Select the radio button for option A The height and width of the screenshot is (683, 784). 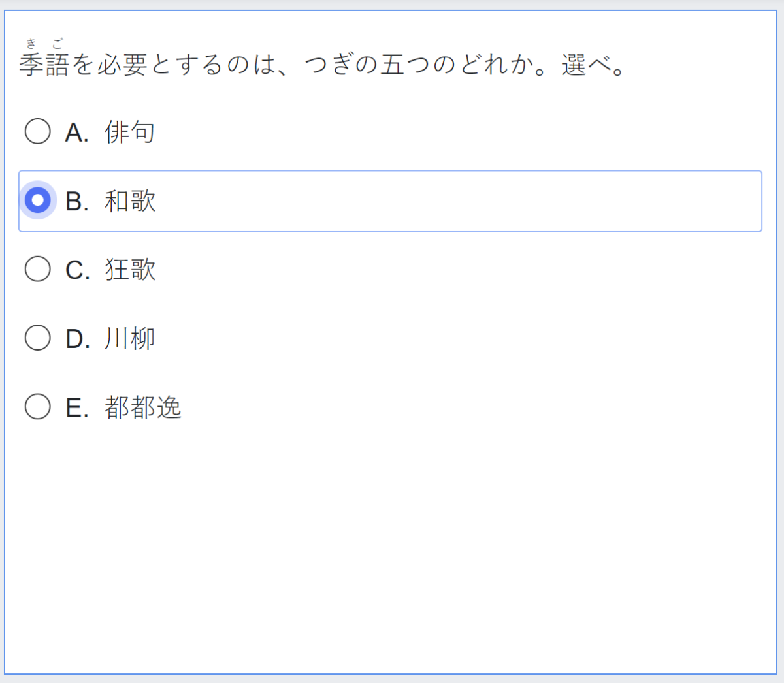[x=38, y=131]
